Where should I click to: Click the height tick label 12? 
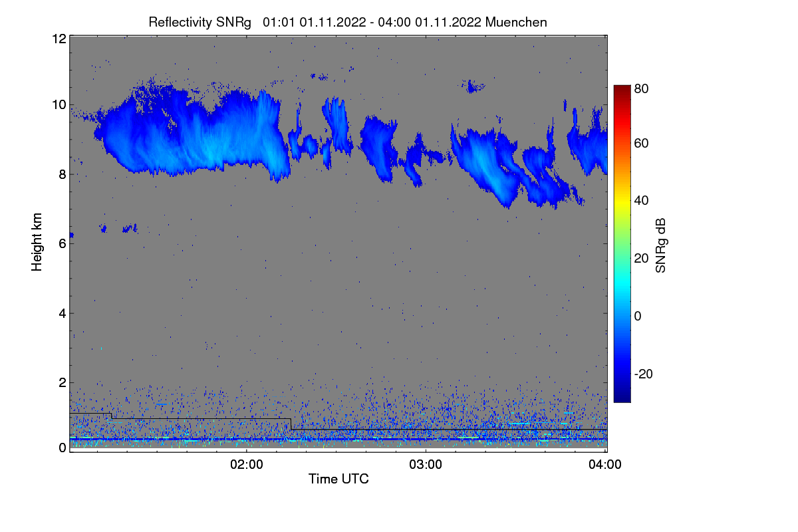(x=58, y=39)
